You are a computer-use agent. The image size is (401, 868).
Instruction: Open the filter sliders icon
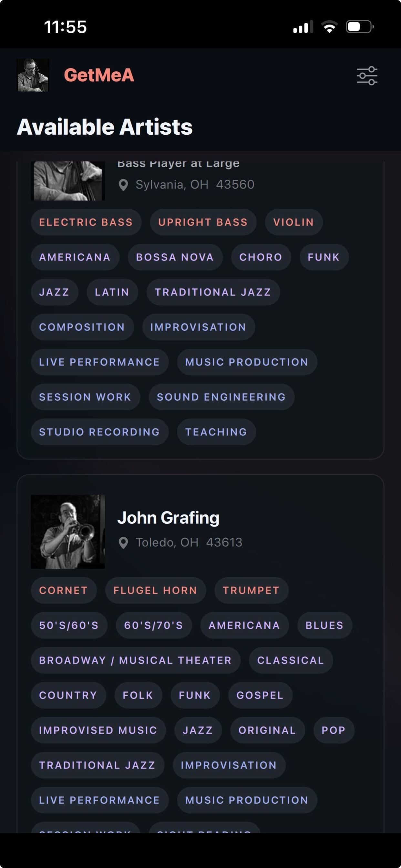(367, 76)
